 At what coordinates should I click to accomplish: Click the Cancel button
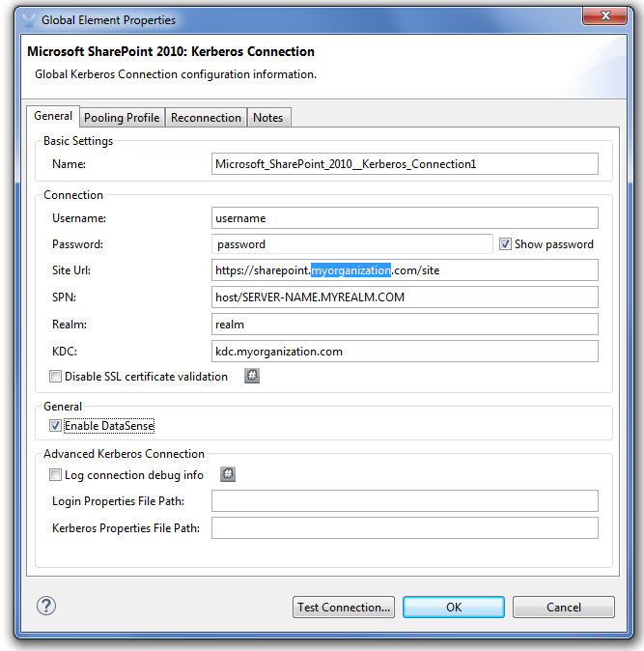(x=564, y=607)
